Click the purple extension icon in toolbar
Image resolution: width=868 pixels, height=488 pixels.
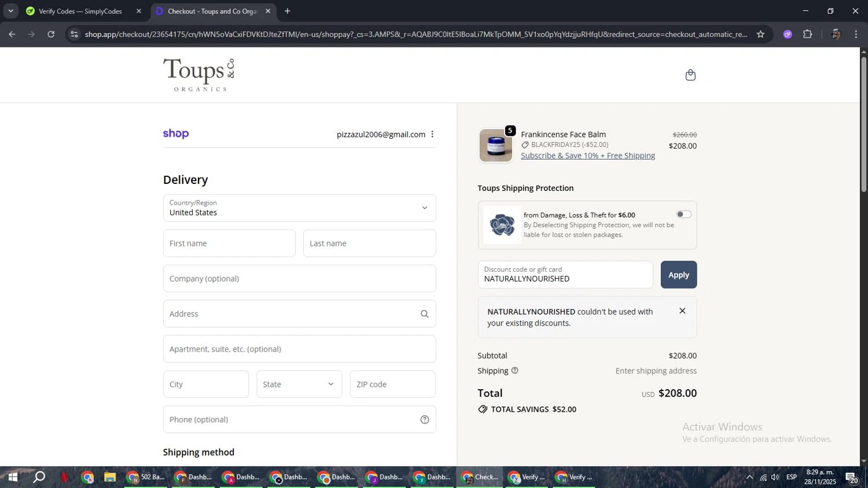click(788, 34)
